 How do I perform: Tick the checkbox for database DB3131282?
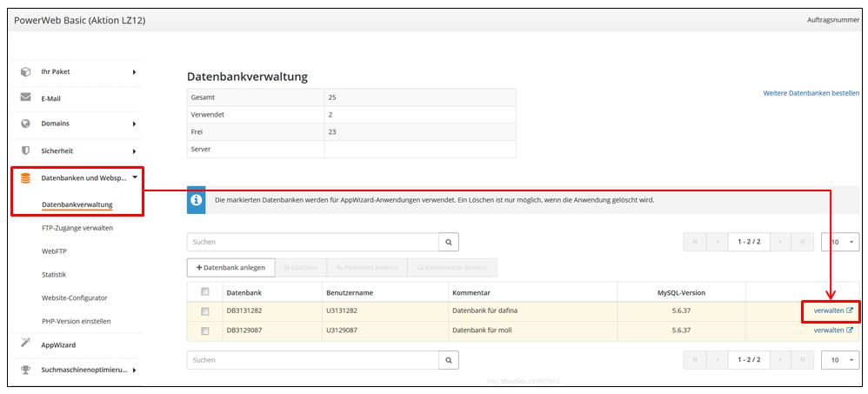(x=204, y=311)
